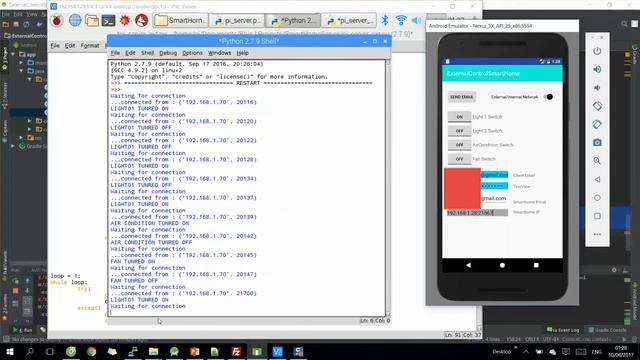Open Chrome from the Windows taskbar

pos(91,351)
